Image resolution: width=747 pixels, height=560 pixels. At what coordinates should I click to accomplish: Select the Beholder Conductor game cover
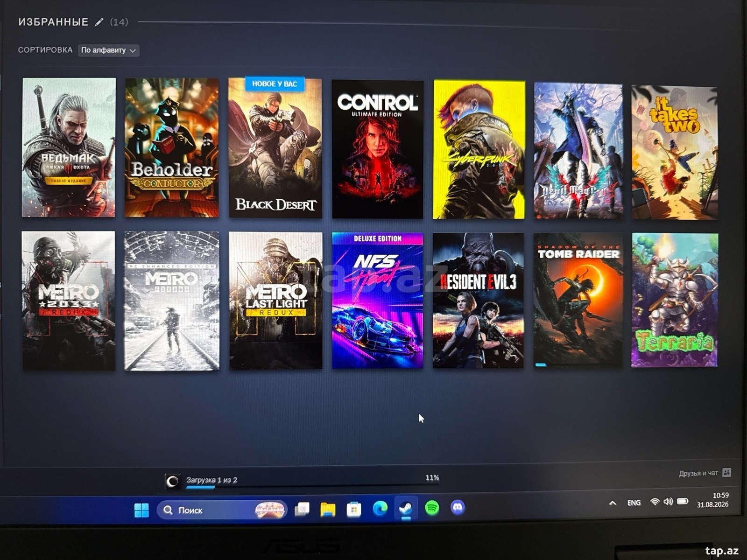[x=172, y=147]
